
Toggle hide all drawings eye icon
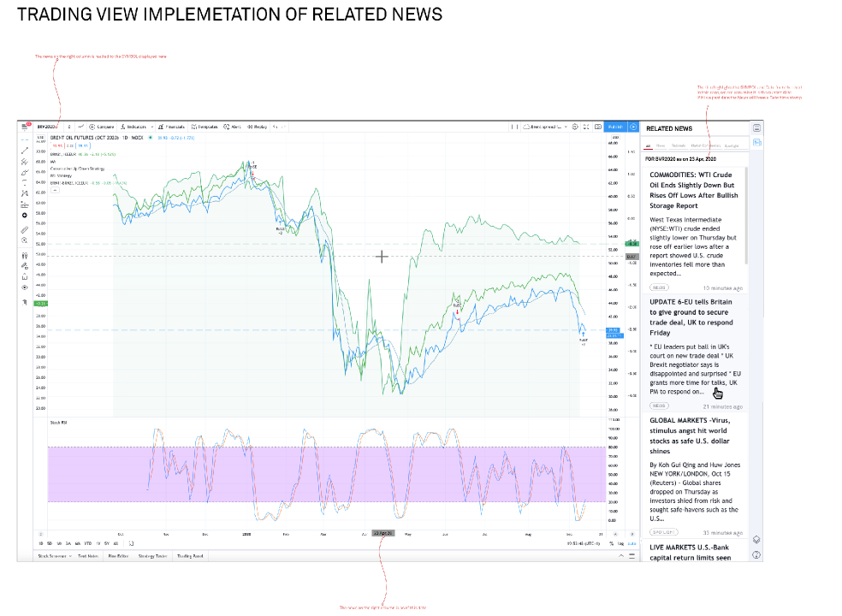pyautogui.click(x=25, y=287)
